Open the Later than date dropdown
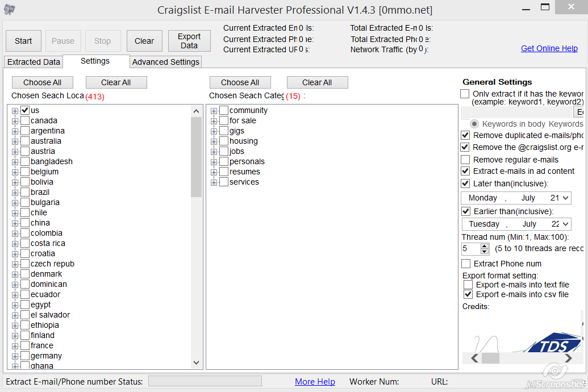 coord(565,198)
